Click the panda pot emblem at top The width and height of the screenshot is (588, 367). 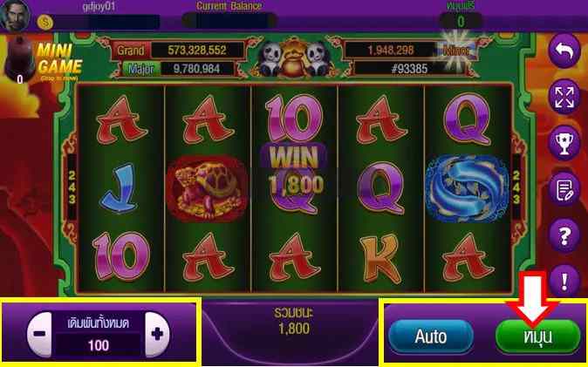(294, 57)
